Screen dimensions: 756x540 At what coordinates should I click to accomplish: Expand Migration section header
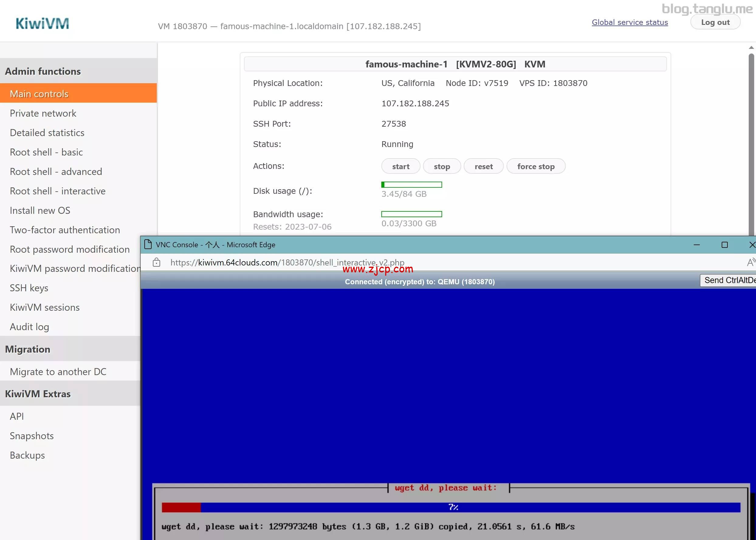tap(27, 349)
